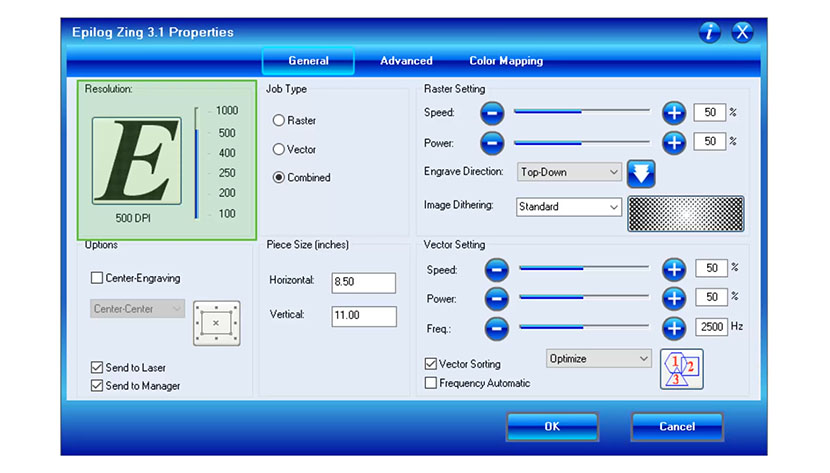The width and height of the screenshot is (830, 473).
Task: Click the vector sorting order 1-2-3 icon
Action: coord(682,369)
